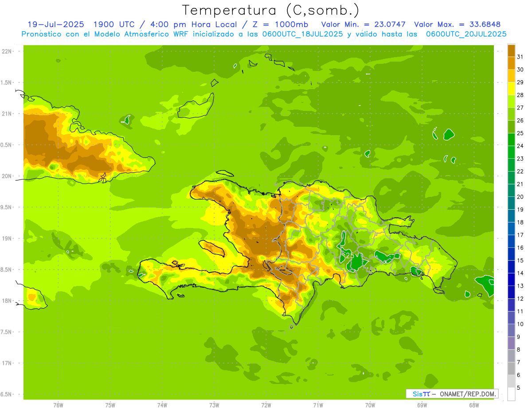Click the '71W' longitude axis label

[318, 405]
